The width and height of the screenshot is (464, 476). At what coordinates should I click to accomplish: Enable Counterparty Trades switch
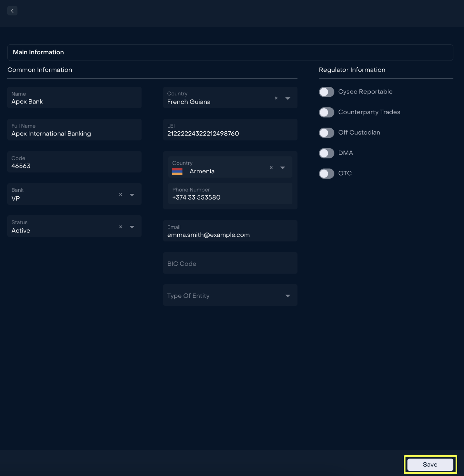pyautogui.click(x=326, y=112)
